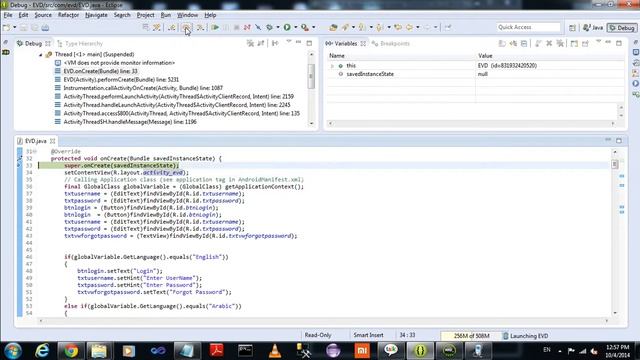This screenshot has height=360, width=640.
Task: Switch to the Type Hierarchy tab
Action: pos(80,43)
